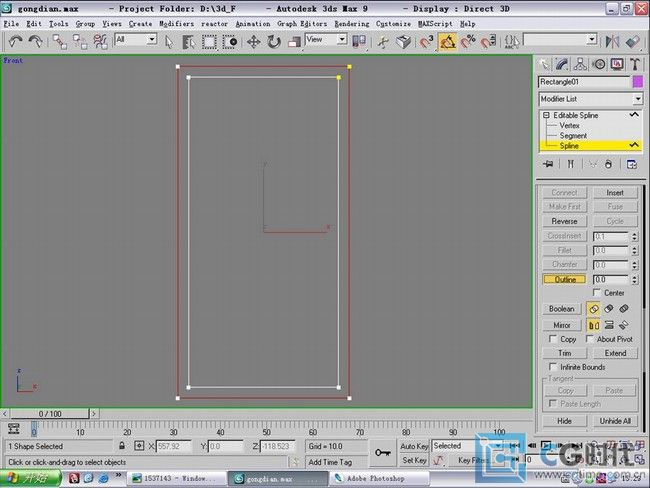The image size is (650, 488).
Task: Toggle Window/Crossing selection mode icon
Action: click(229, 42)
